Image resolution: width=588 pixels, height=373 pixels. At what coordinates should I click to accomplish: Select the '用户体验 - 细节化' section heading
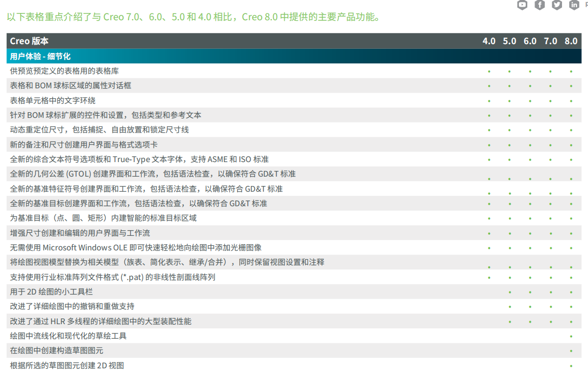(x=40, y=56)
